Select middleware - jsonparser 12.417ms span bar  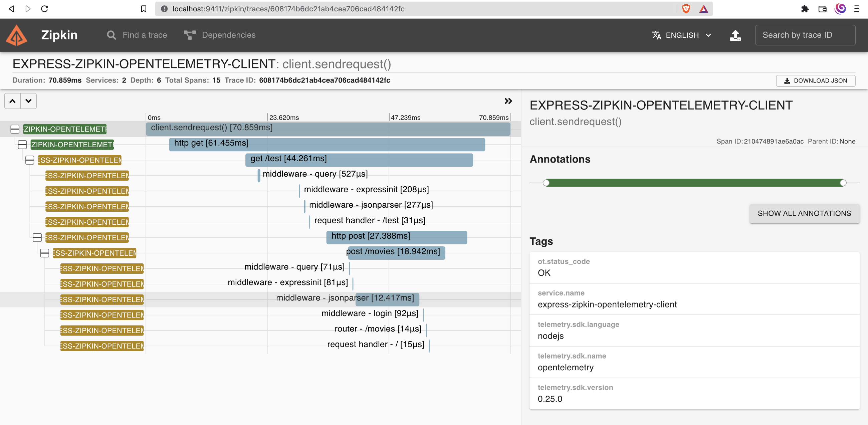[387, 299]
